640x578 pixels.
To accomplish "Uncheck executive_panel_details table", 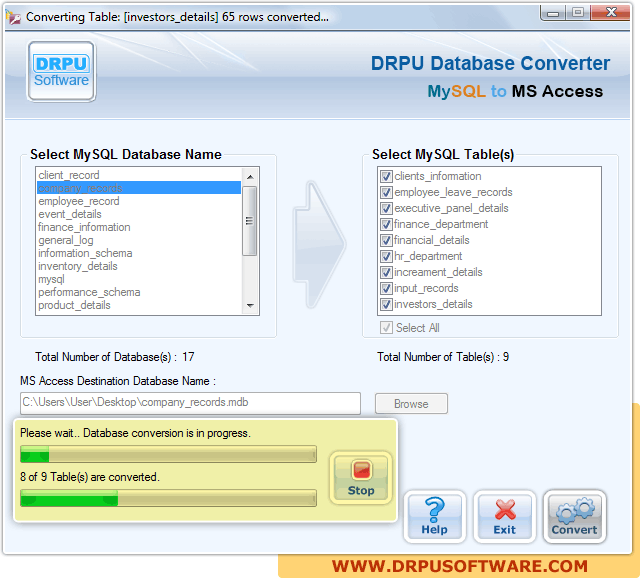I will [x=386, y=208].
